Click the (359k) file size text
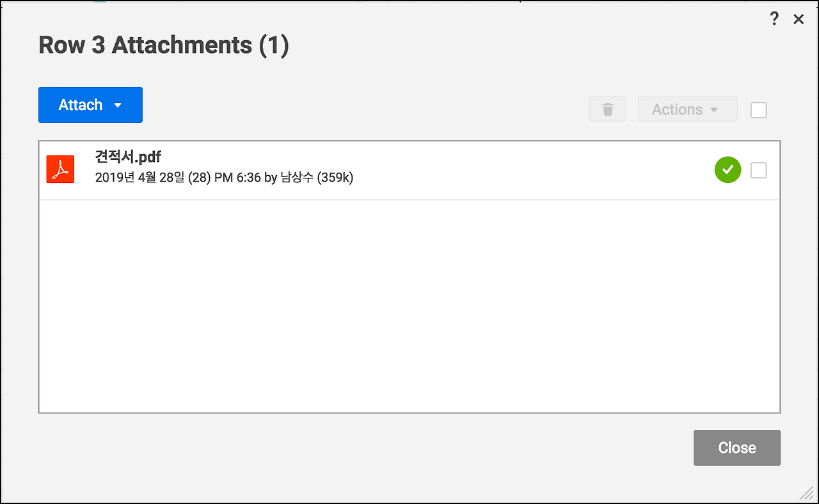 click(335, 177)
